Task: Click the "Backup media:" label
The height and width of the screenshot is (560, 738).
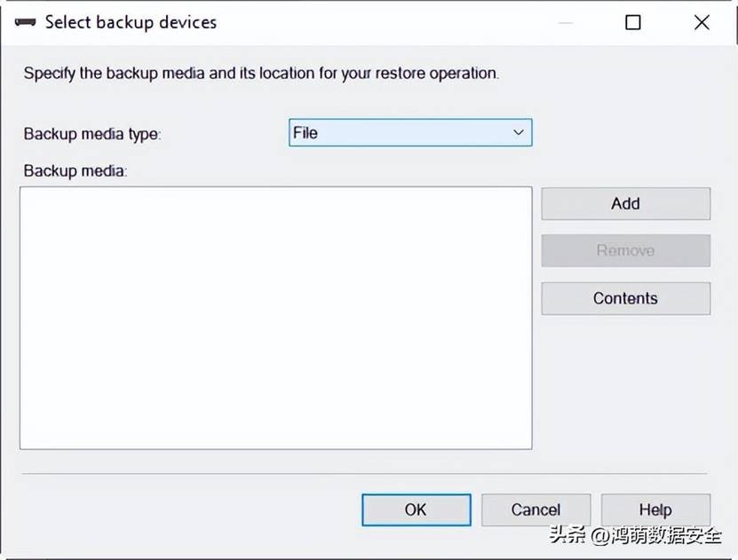Action: [x=75, y=170]
